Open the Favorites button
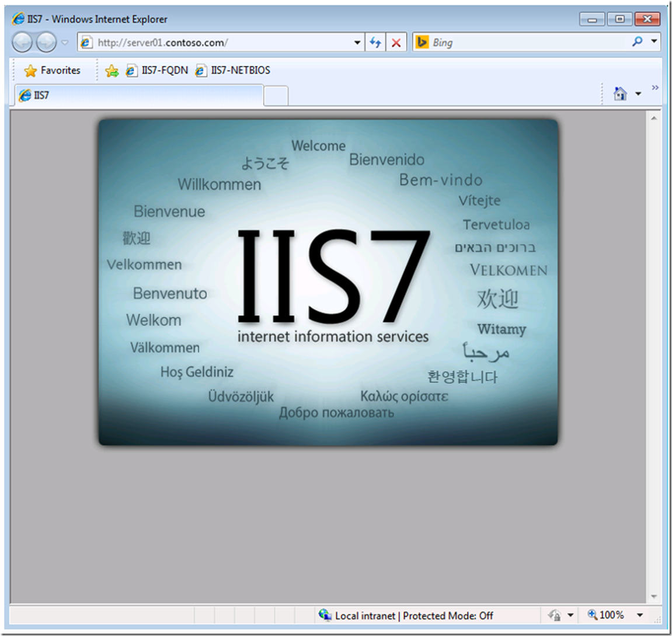 [x=53, y=70]
